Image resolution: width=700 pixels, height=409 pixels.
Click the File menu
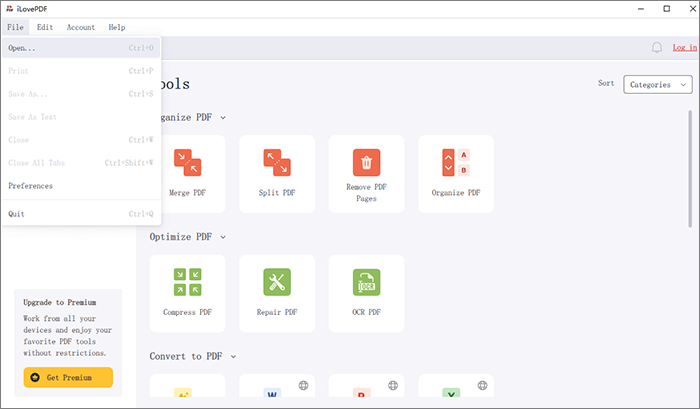[15, 27]
